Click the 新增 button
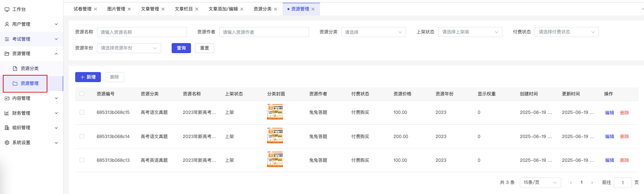The height and width of the screenshot is (194, 644). (88, 77)
